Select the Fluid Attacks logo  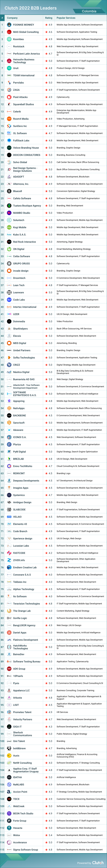point(9,97)
